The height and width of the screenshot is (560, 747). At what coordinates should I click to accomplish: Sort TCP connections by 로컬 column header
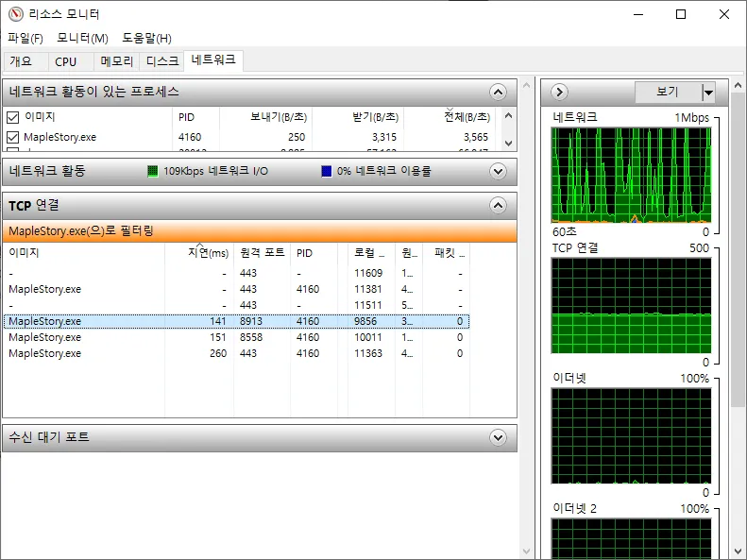tap(371, 253)
